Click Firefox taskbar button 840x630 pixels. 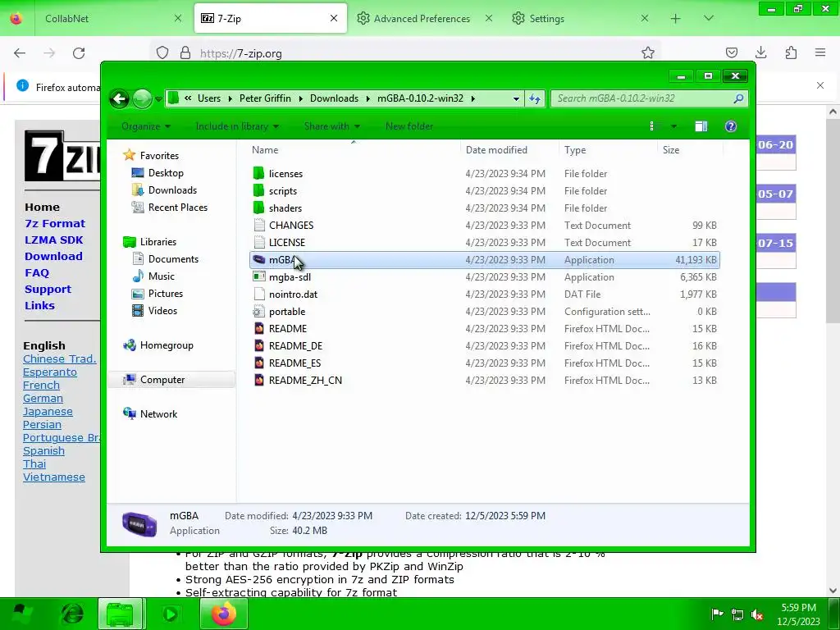point(224,614)
